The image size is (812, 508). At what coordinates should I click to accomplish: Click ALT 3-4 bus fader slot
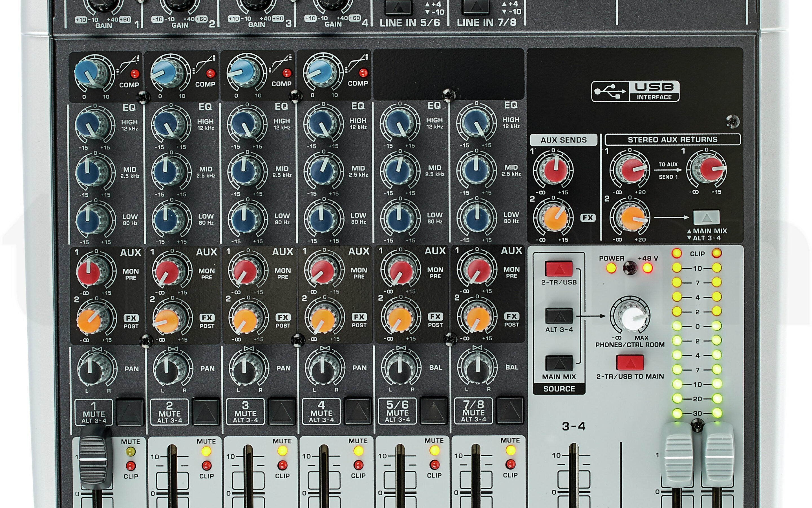[573, 476]
